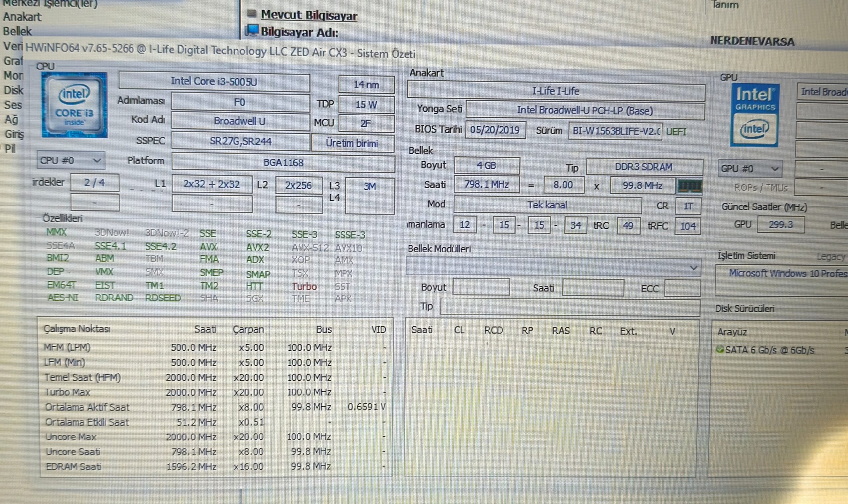Click the SSPEC SR27G,SR244 field
The height and width of the screenshot is (504, 848).
(240, 141)
